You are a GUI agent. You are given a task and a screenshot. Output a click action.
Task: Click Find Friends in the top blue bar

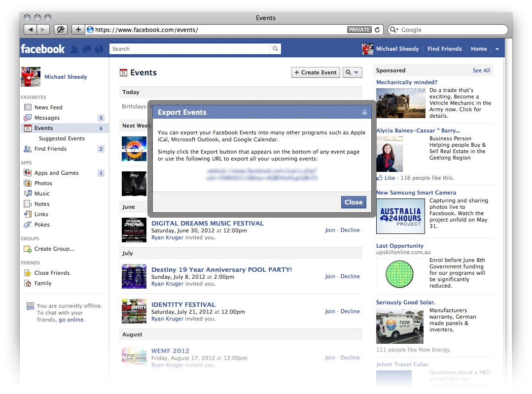click(444, 49)
